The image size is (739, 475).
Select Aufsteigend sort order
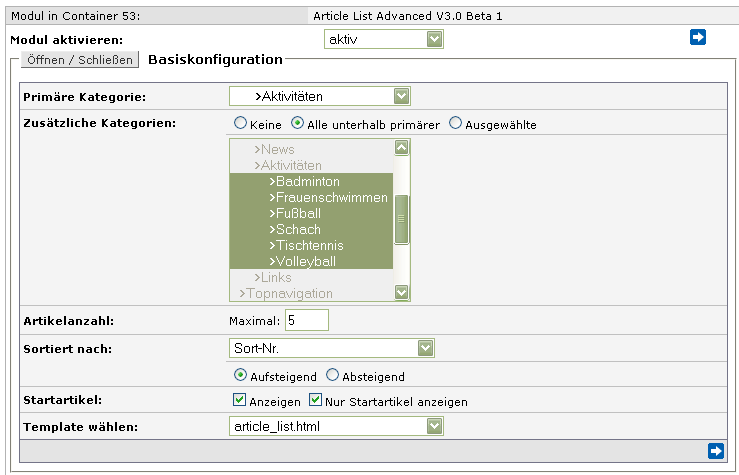[x=240, y=376]
